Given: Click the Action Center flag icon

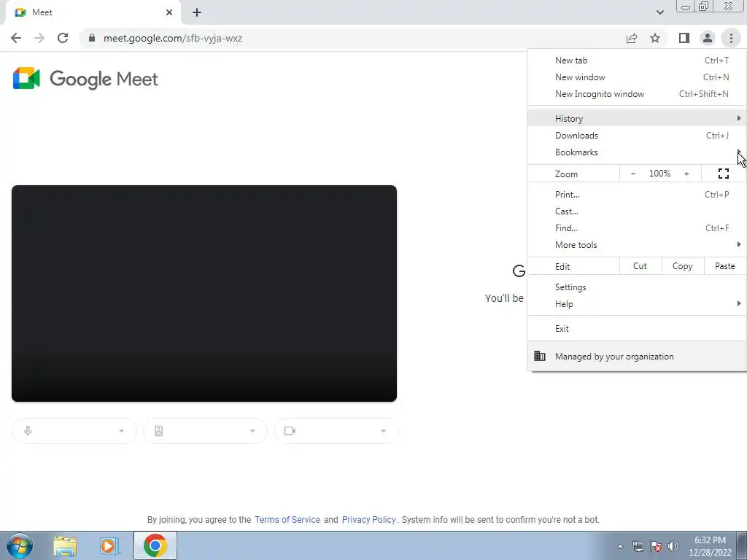Looking at the screenshot, I should [656, 546].
